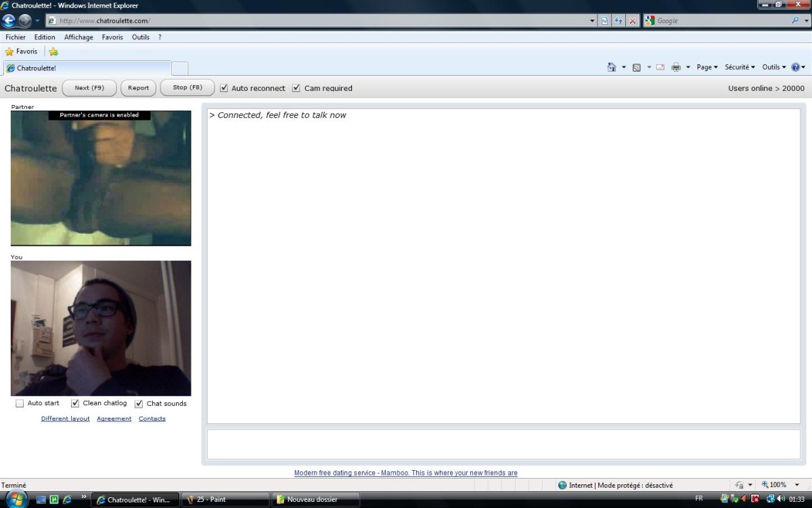This screenshot has height=508, width=812.
Task: Run the search with the magnifier icon
Action: (795, 21)
